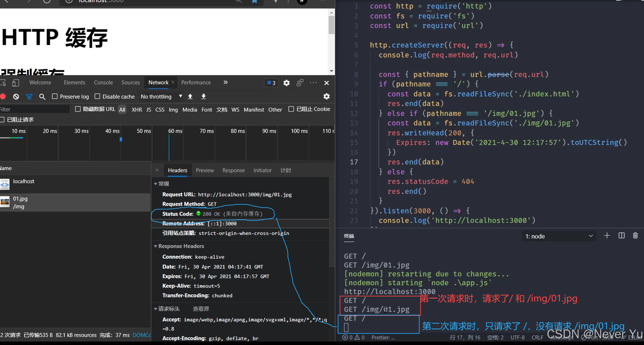This screenshot has height=345, width=644.
Task: Click the clear network log icon
Action: pyautogui.click(x=16, y=96)
